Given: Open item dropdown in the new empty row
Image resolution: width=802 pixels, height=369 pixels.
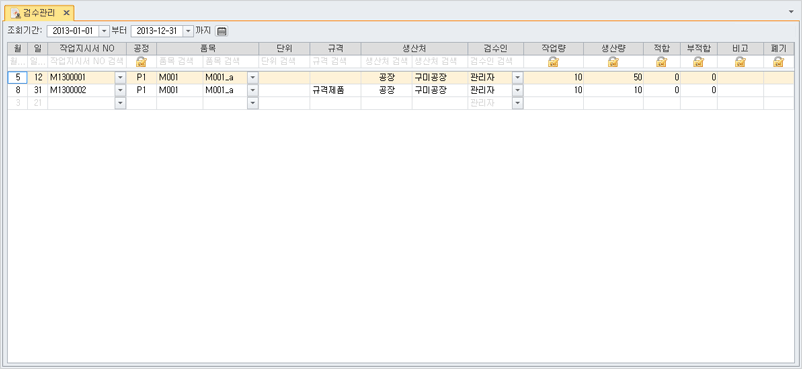Looking at the screenshot, I should [253, 103].
